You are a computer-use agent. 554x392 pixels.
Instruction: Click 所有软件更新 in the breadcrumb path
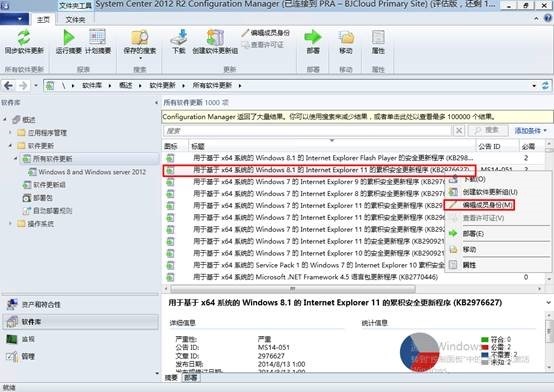click(x=212, y=86)
